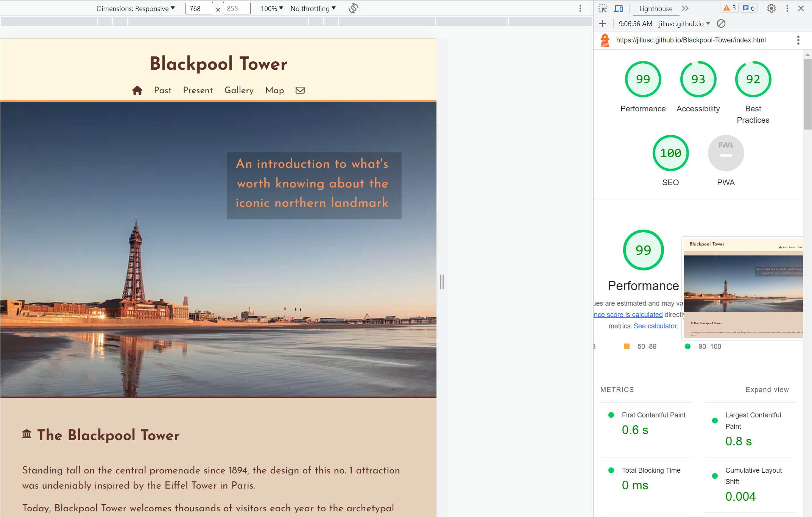812x517 pixels.
Task: Toggle the device toolbar
Action: click(619, 8)
